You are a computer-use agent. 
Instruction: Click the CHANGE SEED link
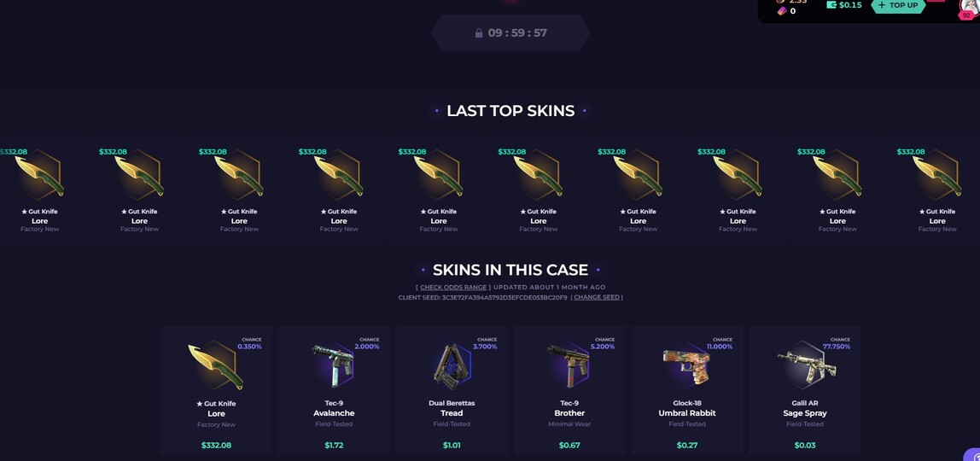[x=596, y=297]
